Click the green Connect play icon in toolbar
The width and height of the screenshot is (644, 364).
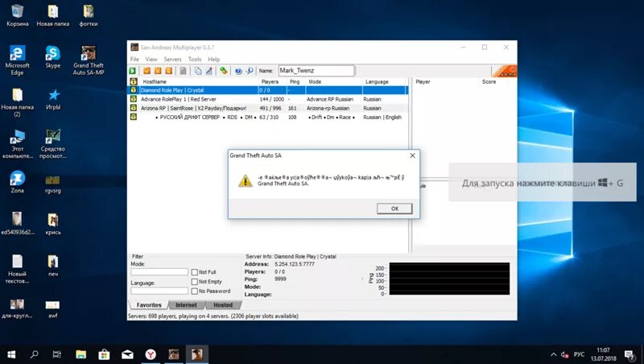point(133,71)
